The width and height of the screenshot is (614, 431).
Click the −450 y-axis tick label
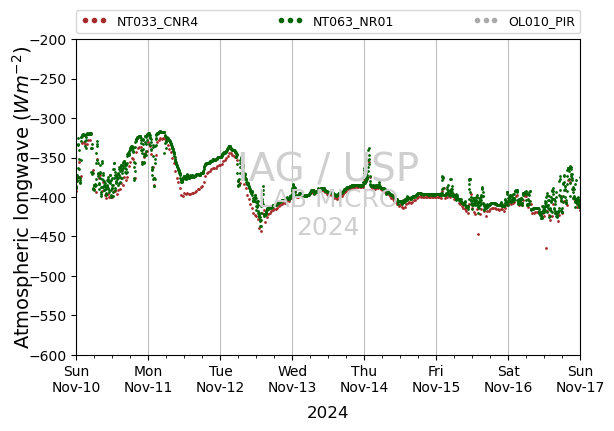tap(50, 237)
